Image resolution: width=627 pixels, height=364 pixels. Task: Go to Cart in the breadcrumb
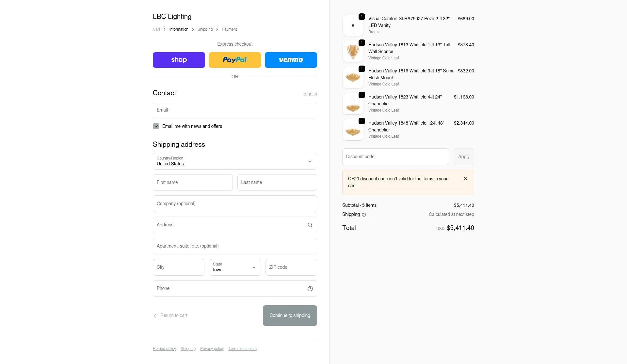pyautogui.click(x=156, y=29)
